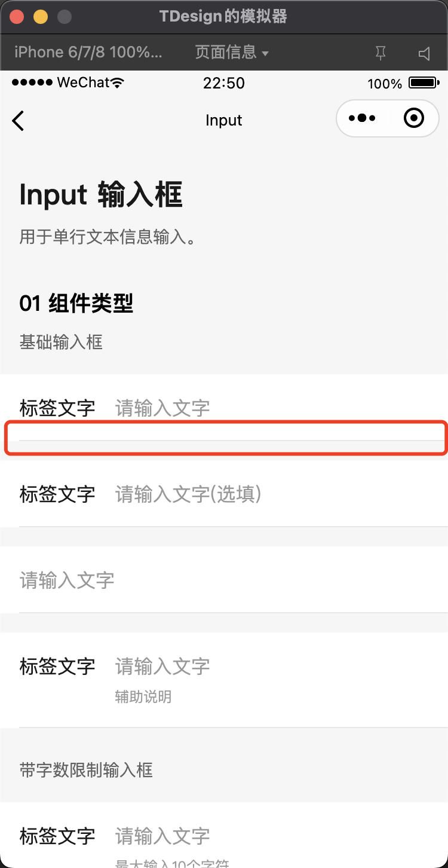This screenshot has width=448, height=868.
Task: Open the 页面信息 dropdown
Action: 225,53
